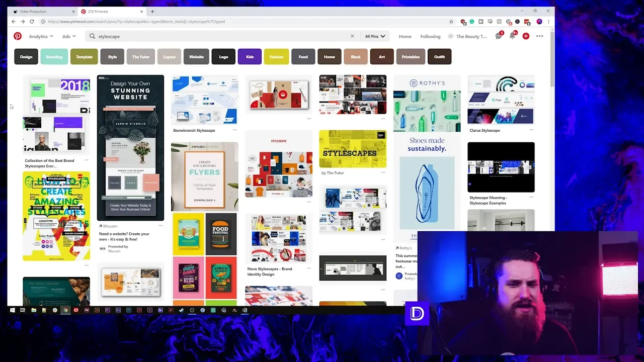The width and height of the screenshot is (644, 362).
Task: Select the Template filter chip
Action: pos(84,57)
